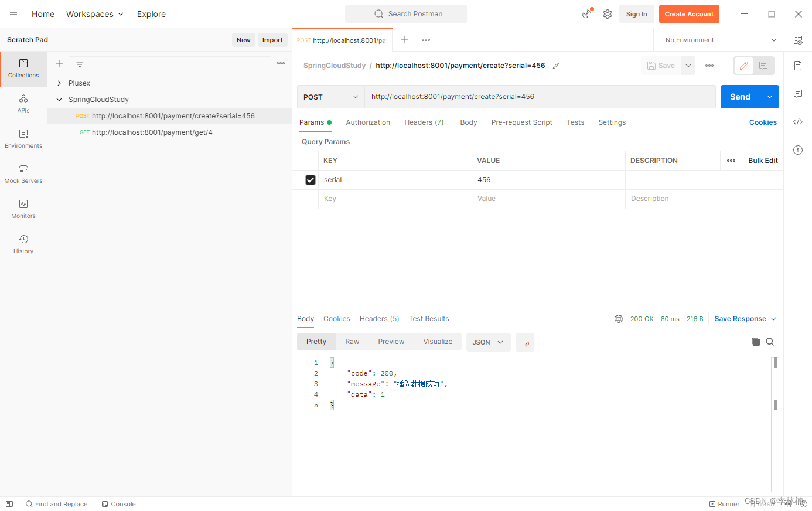Image resolution: width=812 pixels, height=511 pixels.
Task: Click the environment quick look icon
Action: tap(798, 40)
